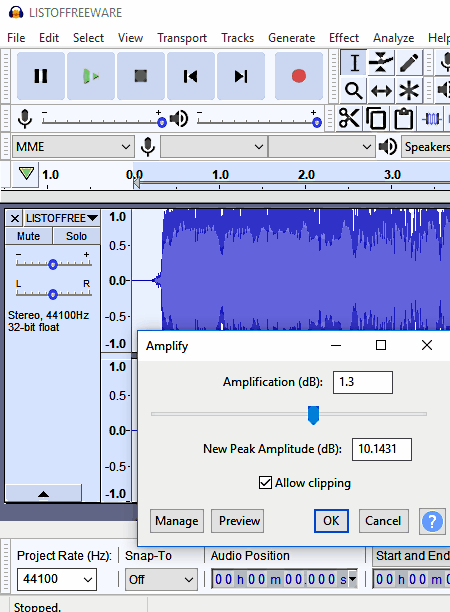Skip to Start of track
450x612 pixels.
click(x=191, y=76)
